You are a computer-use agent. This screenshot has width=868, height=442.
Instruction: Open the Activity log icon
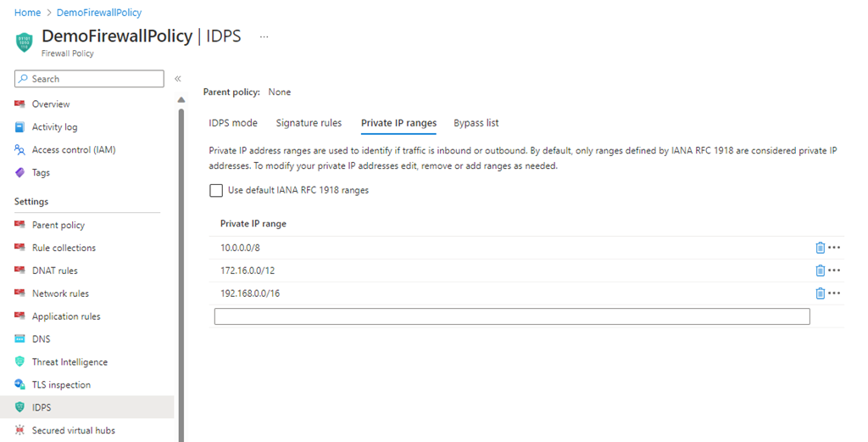pyautogui.click(x=20, y=127)
